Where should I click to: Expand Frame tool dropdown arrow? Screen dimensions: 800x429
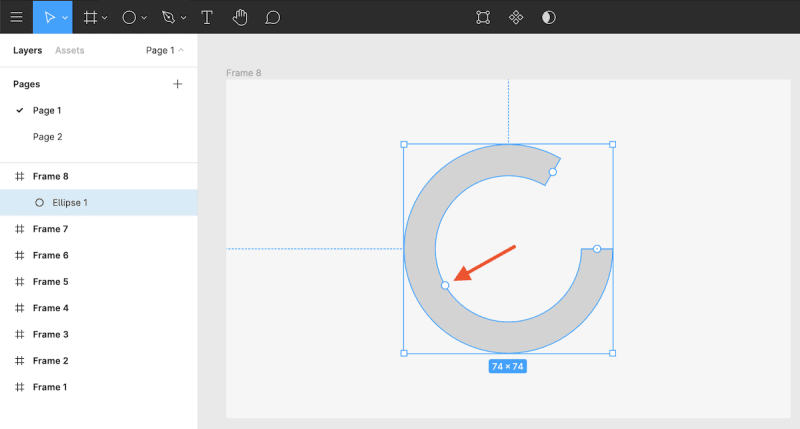105,18
